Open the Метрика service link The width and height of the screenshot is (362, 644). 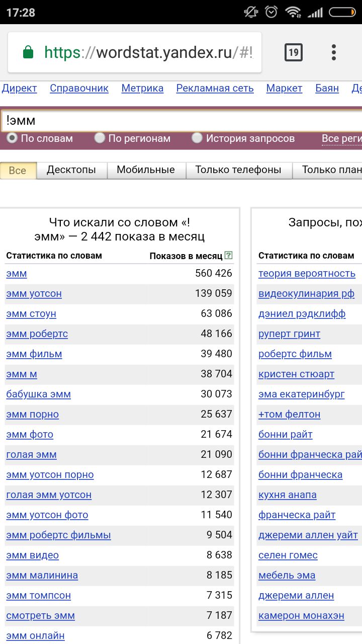142,89
